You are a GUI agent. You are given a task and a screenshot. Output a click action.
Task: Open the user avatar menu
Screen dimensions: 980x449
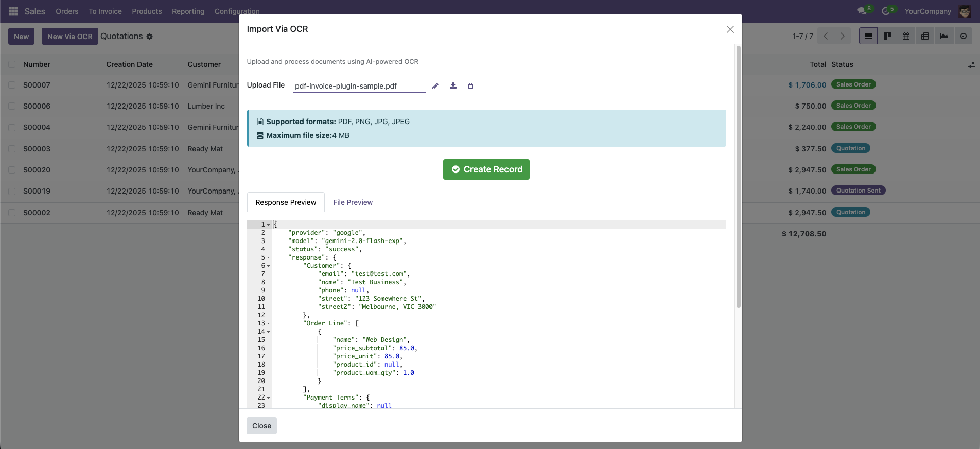(x=965, y=11)
